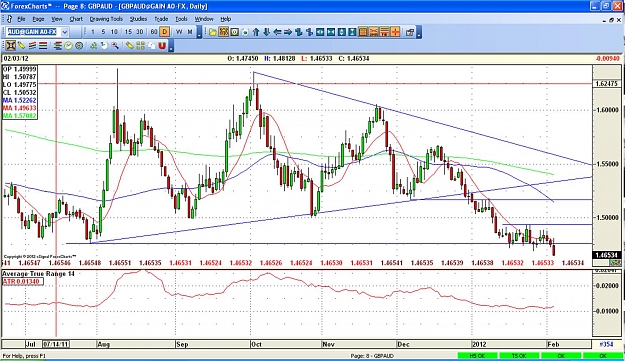Viewport: 625px width, 361px height.
Task: Open the Window menu
Action: 204,19
